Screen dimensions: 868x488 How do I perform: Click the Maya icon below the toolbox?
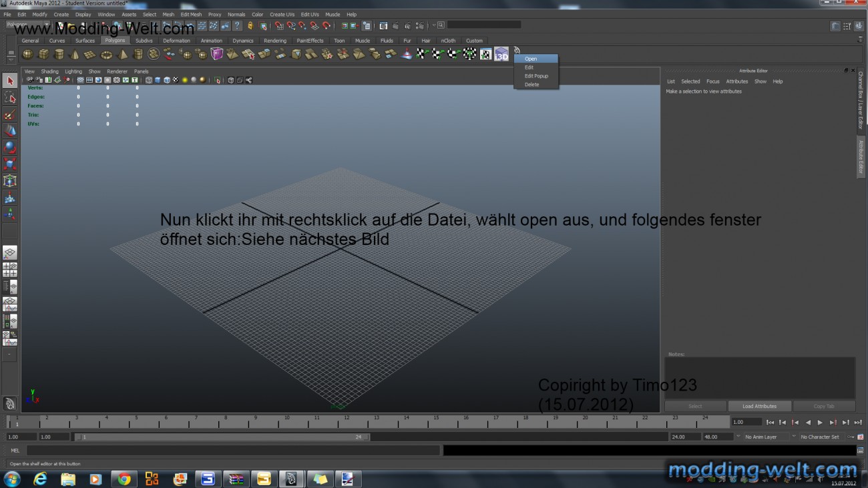coord(10,403)
